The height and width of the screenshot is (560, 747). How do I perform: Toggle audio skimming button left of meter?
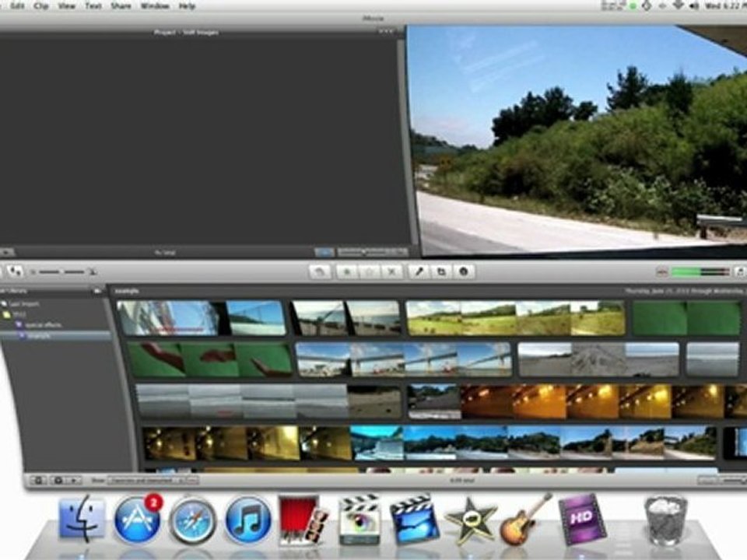coord(661,272)
